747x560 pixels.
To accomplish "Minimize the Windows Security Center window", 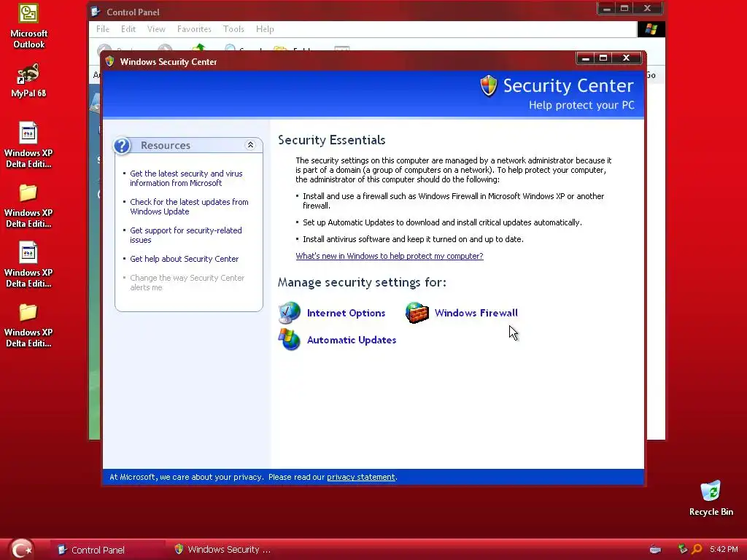I will click(586, 58).
